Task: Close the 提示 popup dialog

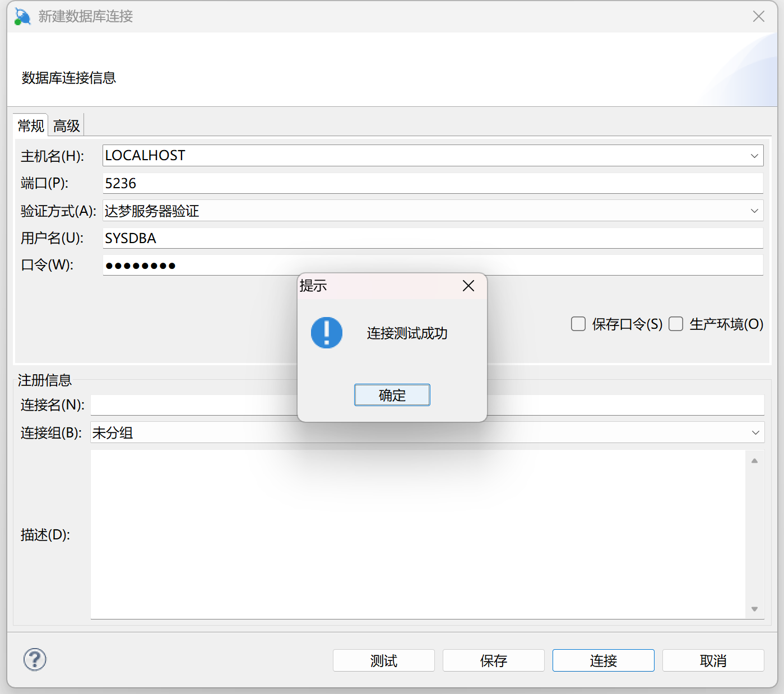Action: (x=468, y=286)
